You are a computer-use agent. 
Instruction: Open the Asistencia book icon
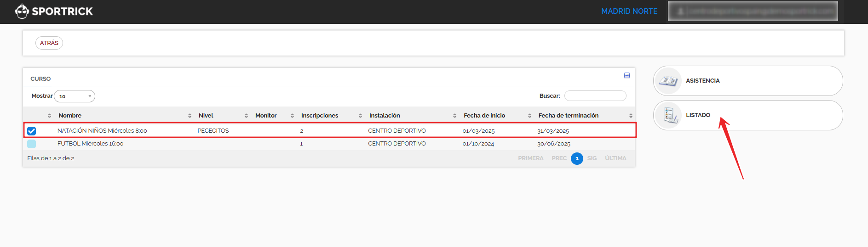click(668, 81)
